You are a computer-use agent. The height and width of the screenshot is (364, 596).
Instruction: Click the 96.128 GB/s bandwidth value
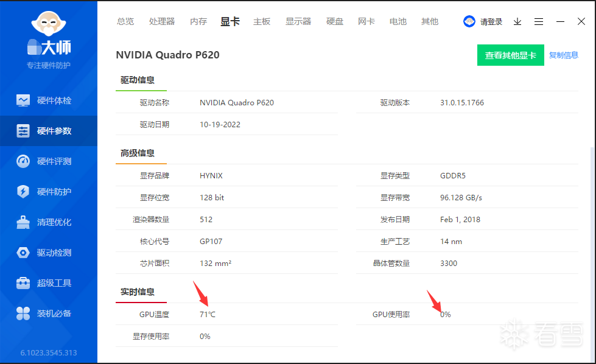tap(461, 198)
